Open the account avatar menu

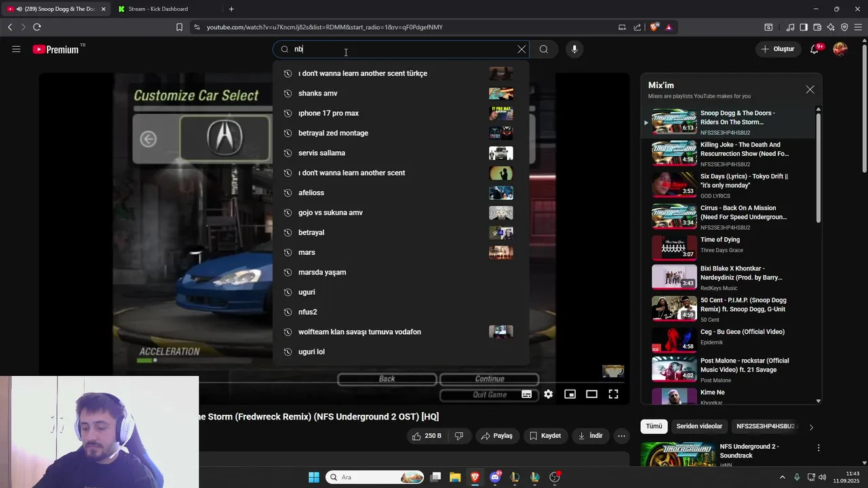coord(840,49)
